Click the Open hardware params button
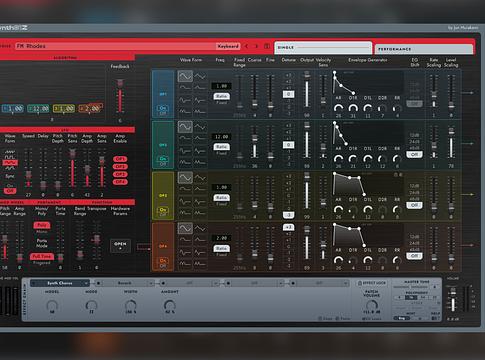 pos(120,246)
